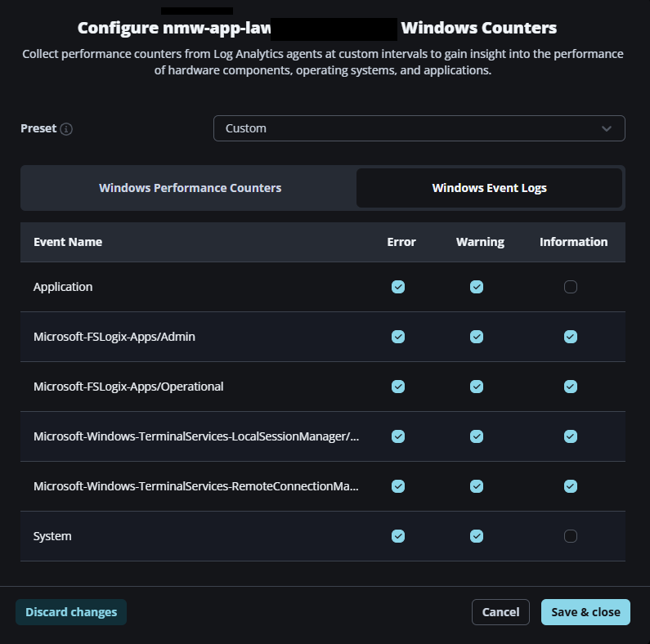Open the Preset dropdown chevron
The width and height of the screenshot is (650, 644).
(x=606, y=128)
